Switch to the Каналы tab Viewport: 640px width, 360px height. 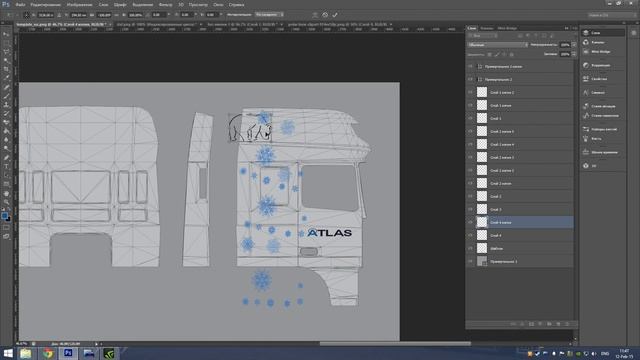486,28
